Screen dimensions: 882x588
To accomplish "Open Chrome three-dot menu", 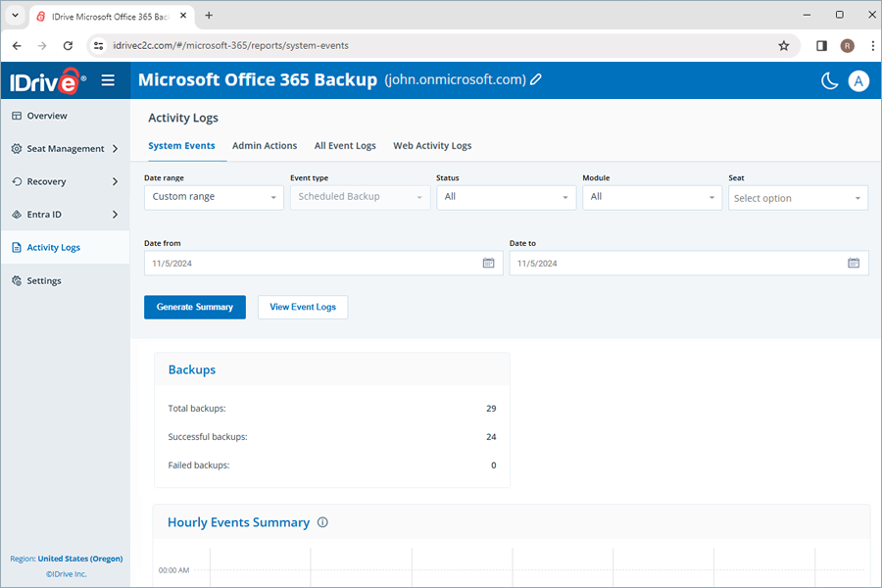I will 872,46.
